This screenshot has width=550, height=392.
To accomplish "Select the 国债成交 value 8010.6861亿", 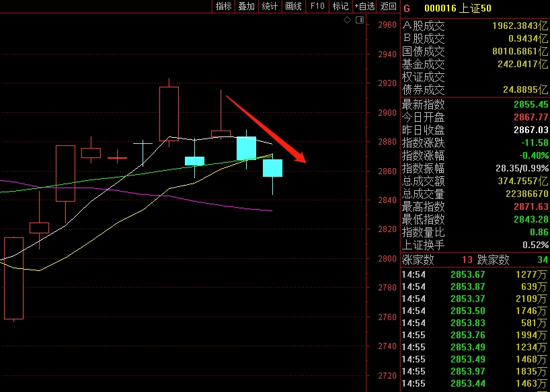I will point(520,52).
